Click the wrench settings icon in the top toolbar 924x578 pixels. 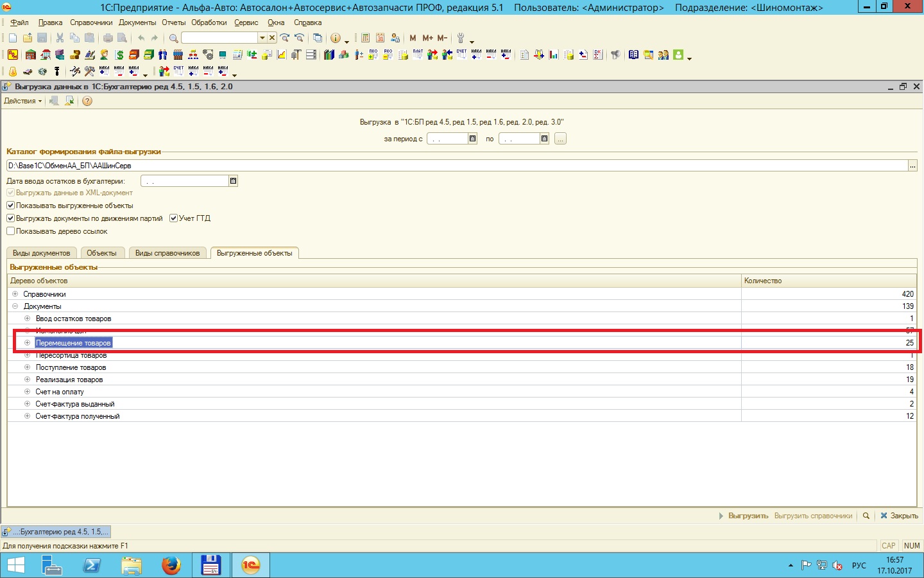[x=461, y=38]
